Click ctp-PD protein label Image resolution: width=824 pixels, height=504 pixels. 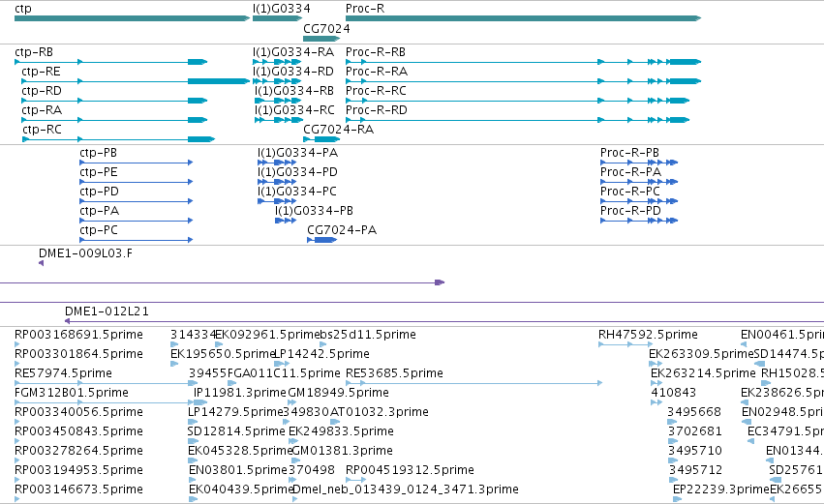(x=100, y=192)
